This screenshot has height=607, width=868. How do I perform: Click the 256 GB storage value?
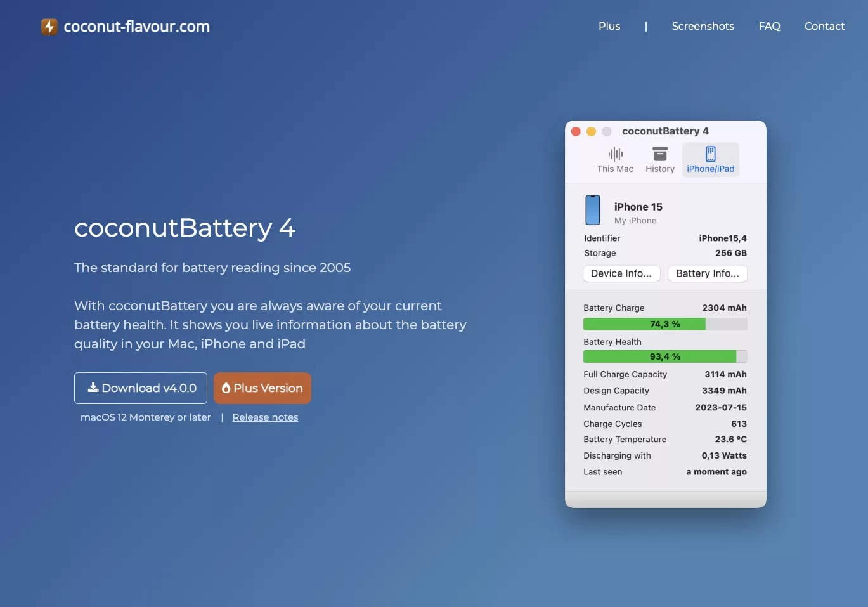coord(731,253)
